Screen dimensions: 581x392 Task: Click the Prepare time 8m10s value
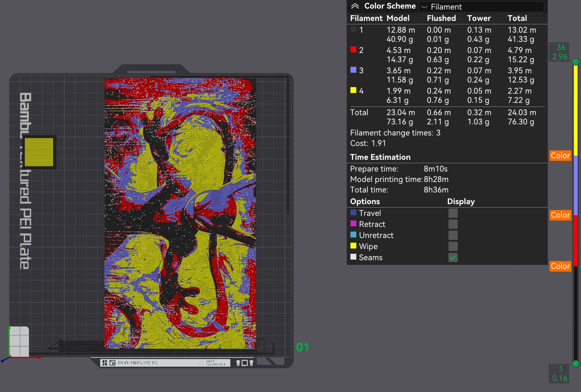pos(436,169)
